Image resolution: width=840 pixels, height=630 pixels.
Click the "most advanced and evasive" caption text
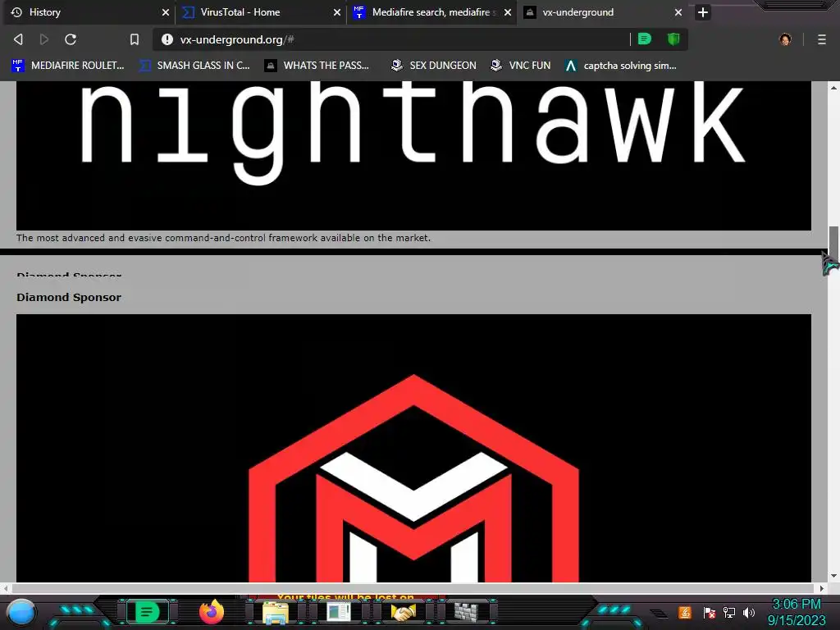click(223, 238)
